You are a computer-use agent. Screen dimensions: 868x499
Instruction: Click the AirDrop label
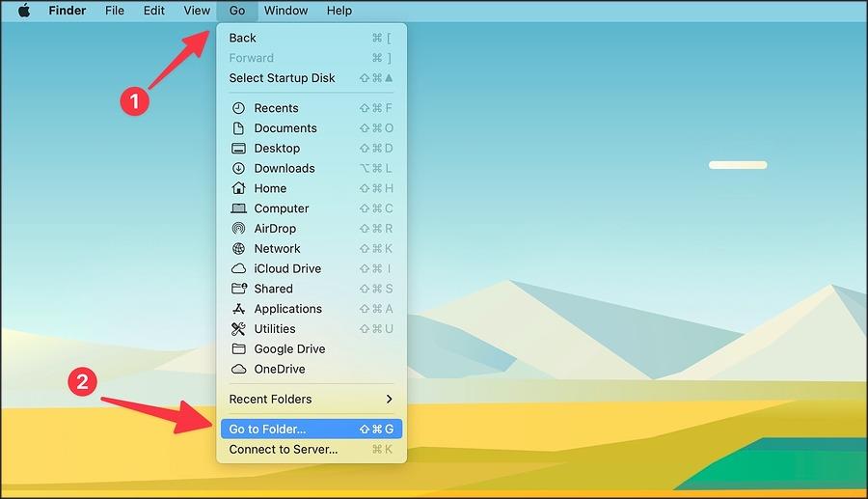pos(275,228)
